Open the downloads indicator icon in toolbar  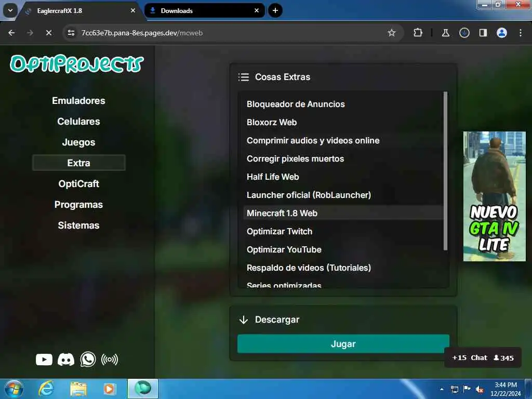click(x=464, y=33)
